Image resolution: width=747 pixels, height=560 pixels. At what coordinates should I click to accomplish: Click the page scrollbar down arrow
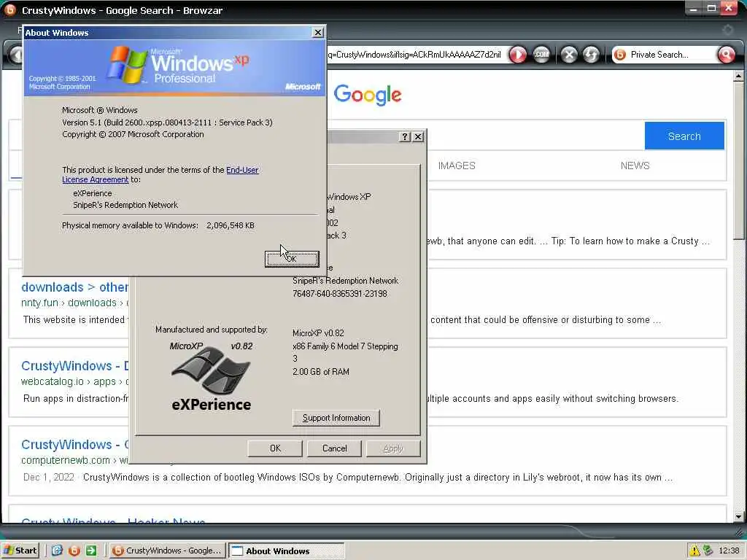[738, 517]
